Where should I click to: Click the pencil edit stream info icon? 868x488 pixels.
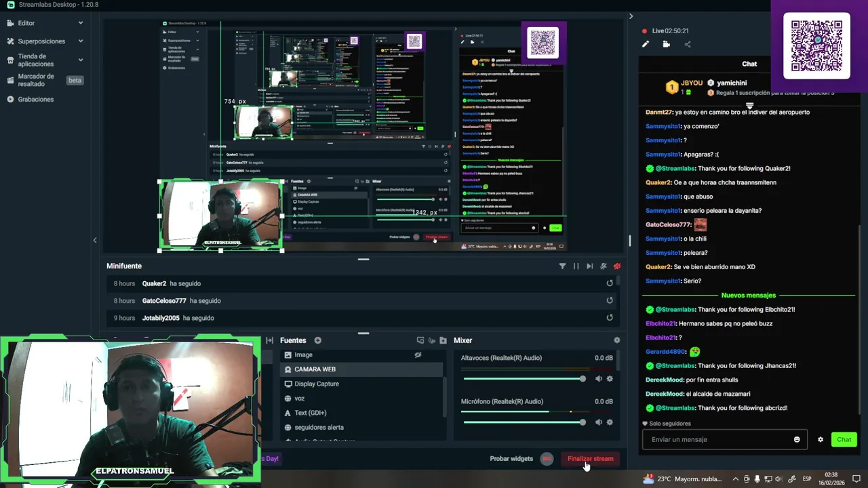pyautogui.click(x=646, y=45)
